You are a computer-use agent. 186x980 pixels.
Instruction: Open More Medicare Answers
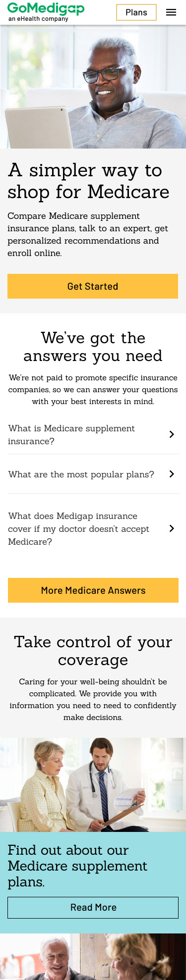point(93,590)
